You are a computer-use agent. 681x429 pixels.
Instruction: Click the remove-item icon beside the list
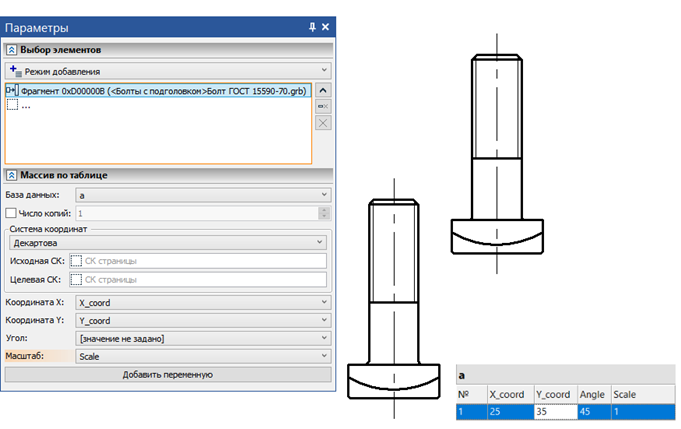pyautogui.click(x=323, y=106)
